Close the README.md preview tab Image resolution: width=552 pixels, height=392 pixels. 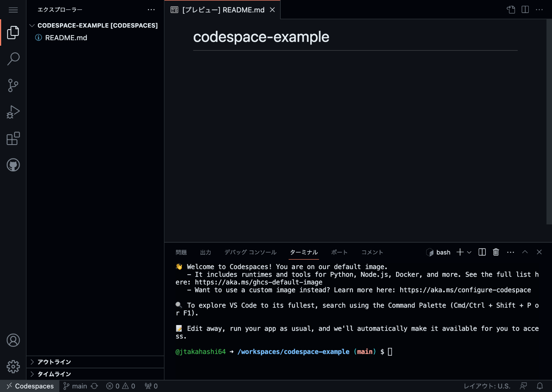[272, 10]
